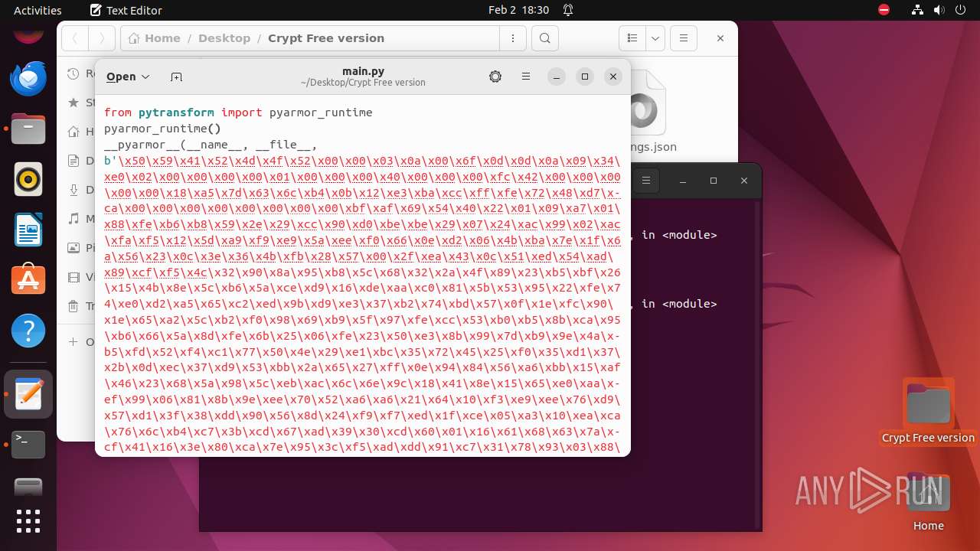Open Files path-bar three-dots menu
The height and width of the screenshot is (551, 980).
click(x=511, y=38)
